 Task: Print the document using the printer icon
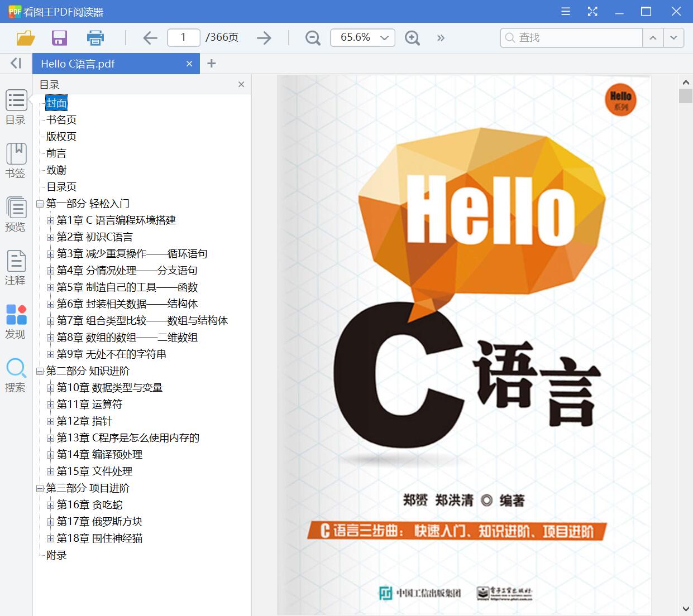click(95, 38)
